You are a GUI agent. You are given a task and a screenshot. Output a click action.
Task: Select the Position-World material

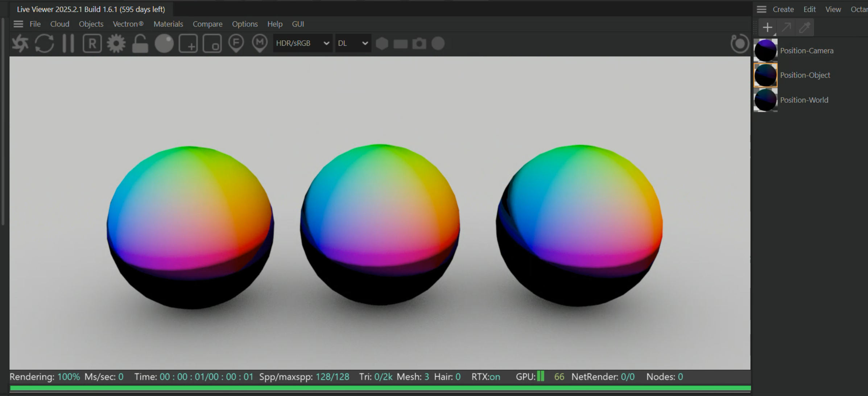(804, 100)
